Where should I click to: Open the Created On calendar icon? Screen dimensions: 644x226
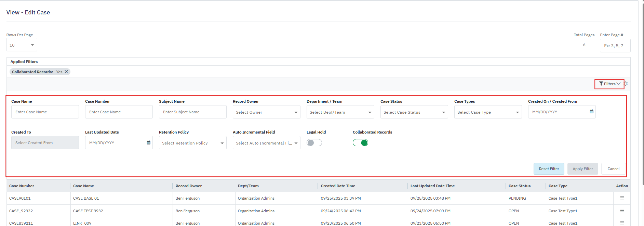pyautogui.click(x=591, y=112)
